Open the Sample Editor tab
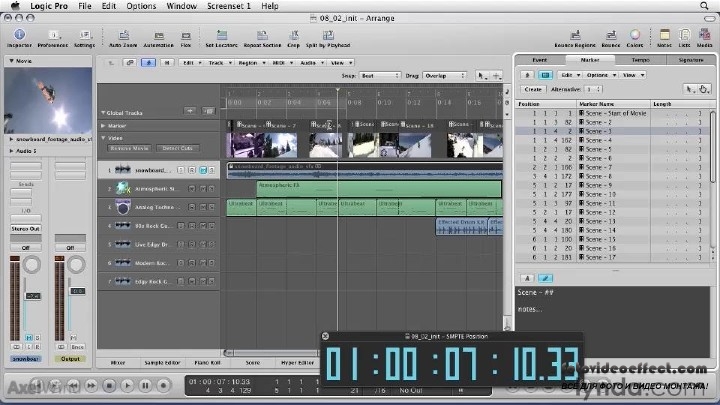 point(162,363)
